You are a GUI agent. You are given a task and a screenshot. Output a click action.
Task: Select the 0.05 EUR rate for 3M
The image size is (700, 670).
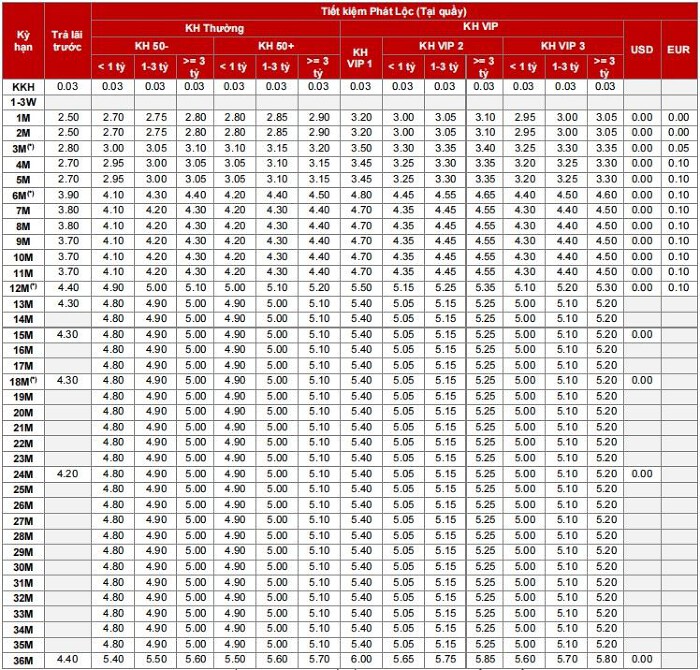click(679, 148)
